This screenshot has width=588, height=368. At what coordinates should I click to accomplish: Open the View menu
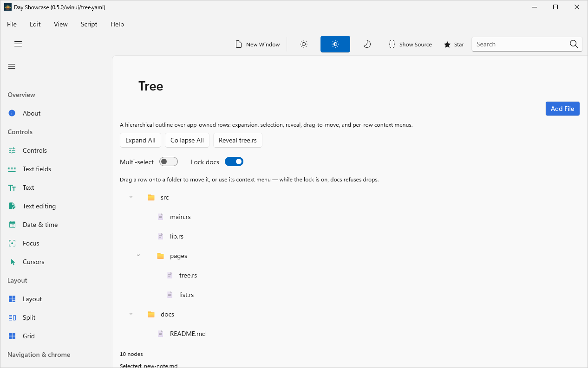[x=61, y=24]
